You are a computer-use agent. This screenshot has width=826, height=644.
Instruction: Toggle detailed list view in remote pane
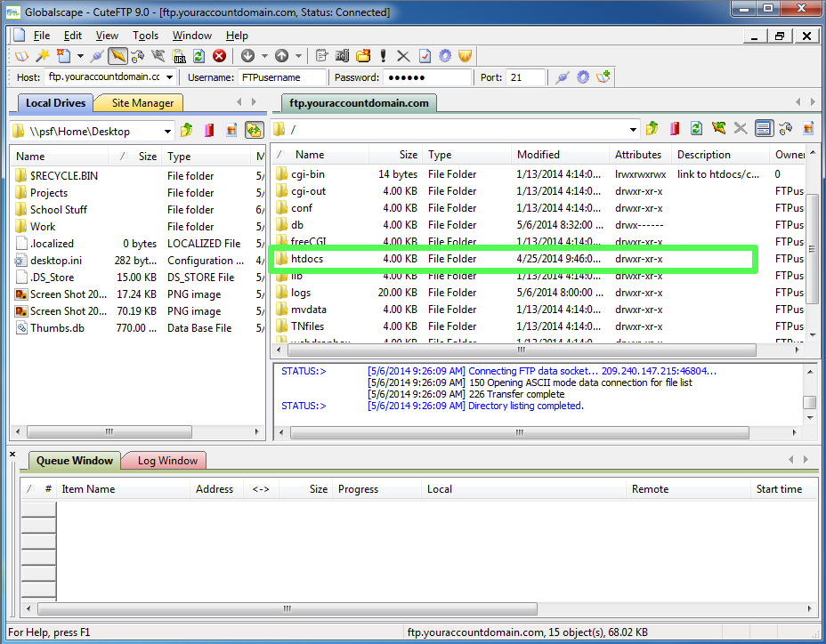coord(764,128)
